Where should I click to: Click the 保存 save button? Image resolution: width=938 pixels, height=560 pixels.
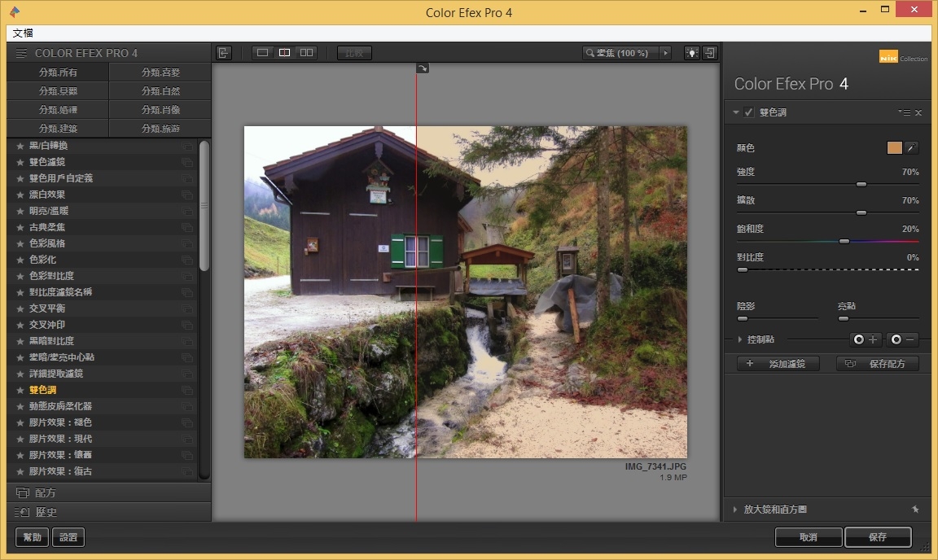[878, 536]
